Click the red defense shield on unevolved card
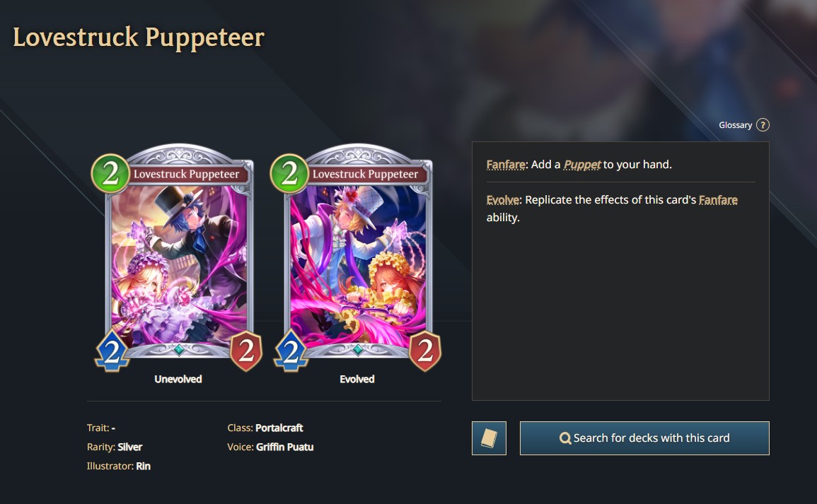The width and height of the screenshot is (817, 504). (x=246, y=351)
